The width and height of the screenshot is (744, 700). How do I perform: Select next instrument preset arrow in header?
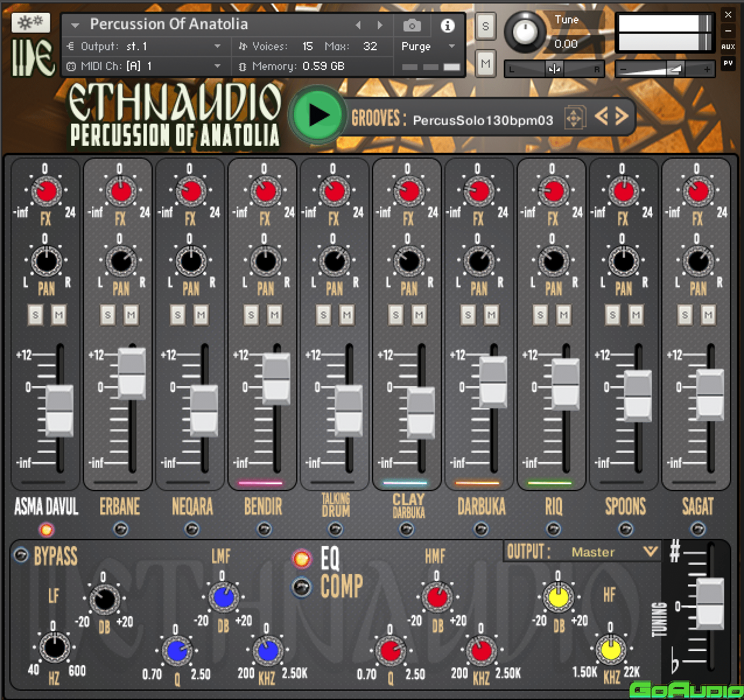point(380,25)
